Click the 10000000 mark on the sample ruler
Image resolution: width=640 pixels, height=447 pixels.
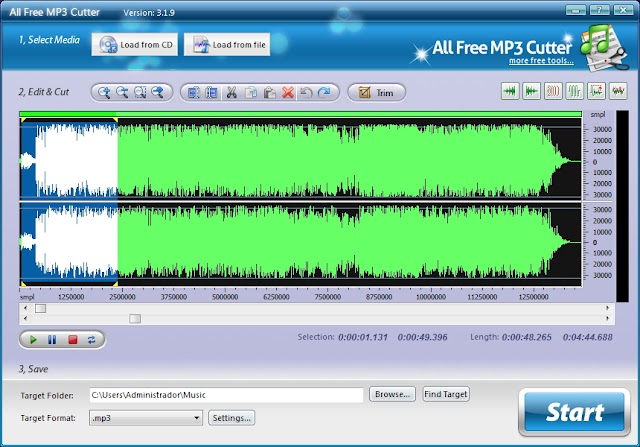431,297
